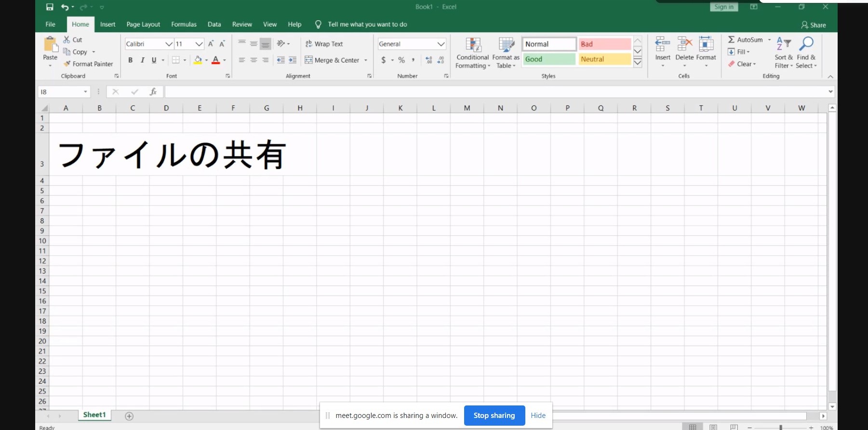Screen dimensions: 868x430
Task: Switch to the Insert ribbon tab
Action: coord(107,24)
